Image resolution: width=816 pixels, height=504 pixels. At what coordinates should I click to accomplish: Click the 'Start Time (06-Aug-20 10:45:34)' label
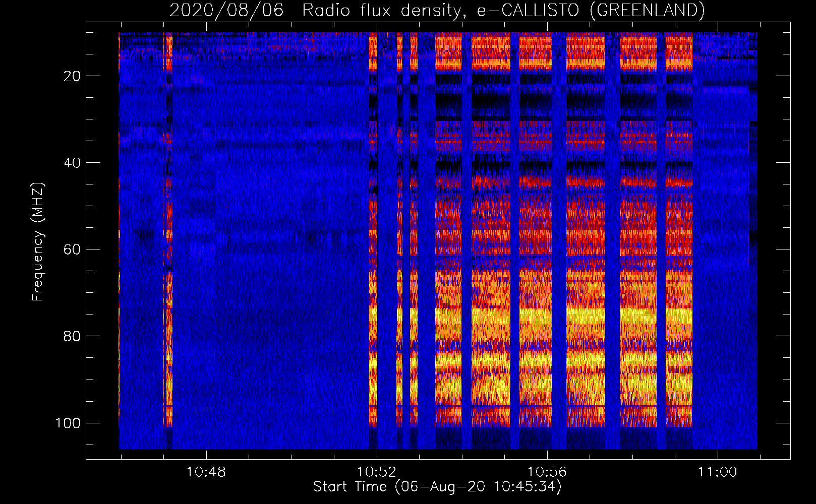click(x=437, y=487)
